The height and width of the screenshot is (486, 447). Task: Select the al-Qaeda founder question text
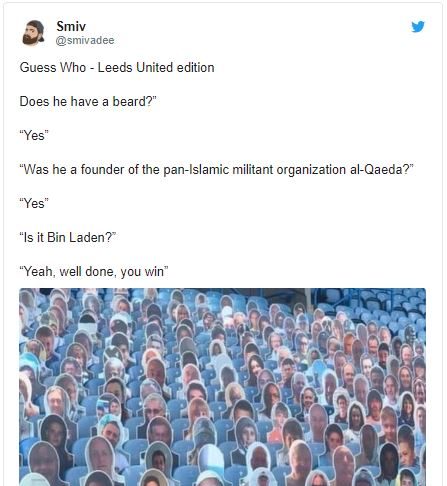[217, 170]
